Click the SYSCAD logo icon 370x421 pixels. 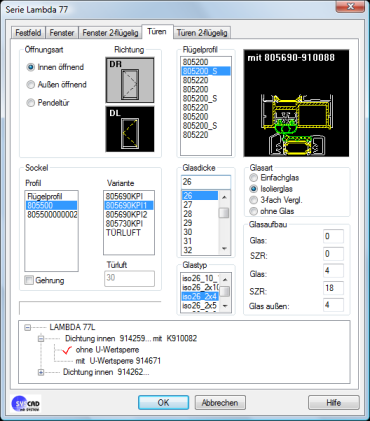[26, 403]
